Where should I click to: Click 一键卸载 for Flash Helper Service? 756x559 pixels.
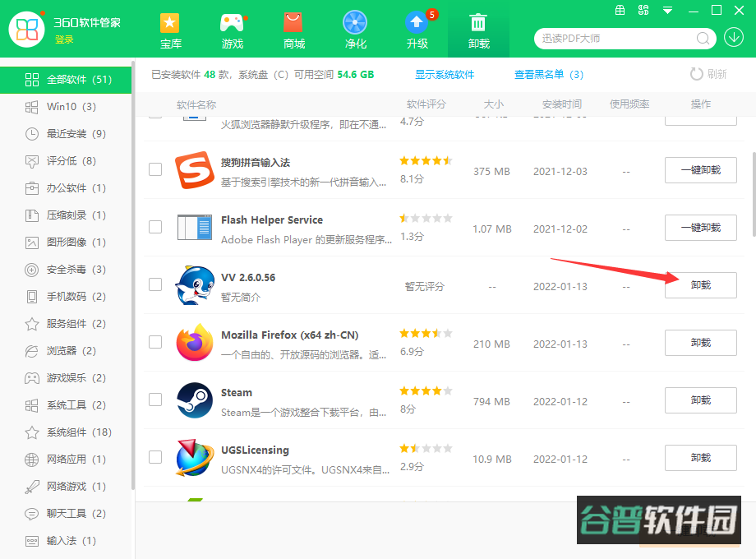[x=701, y=227]
